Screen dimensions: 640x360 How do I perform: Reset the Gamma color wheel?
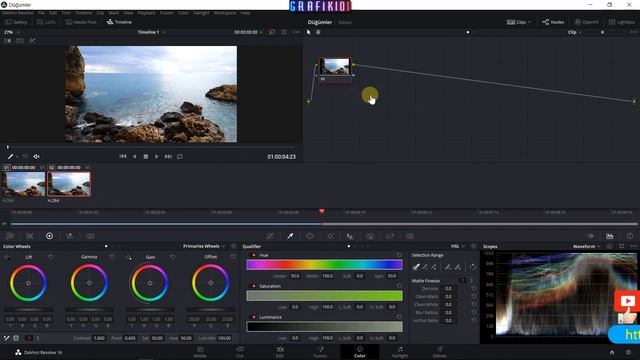coord(112,257)
